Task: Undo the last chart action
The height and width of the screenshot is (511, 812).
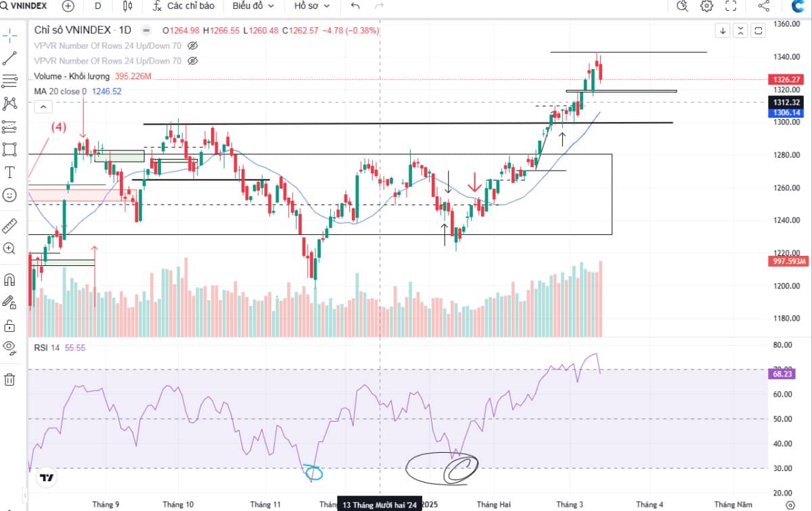Action: pyautogui.click(x=355, y=6)
